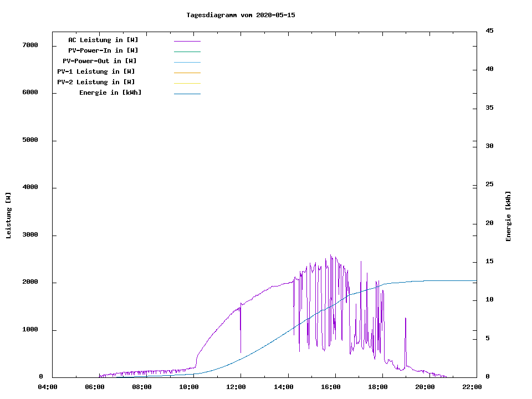Click the PV-1 Leistung in [W] legend entry
This screenshot has height=399, width=532.
pyautogui.click(x=96, y=71)
